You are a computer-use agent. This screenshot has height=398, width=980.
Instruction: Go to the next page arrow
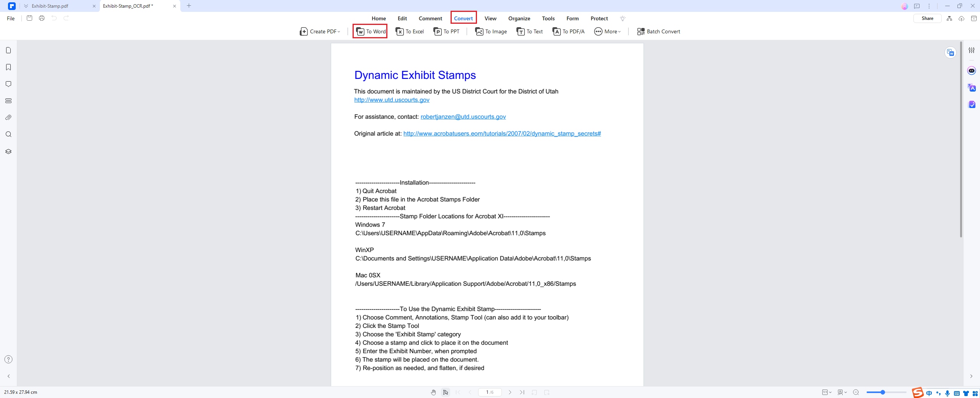click(x=510, y=392)
